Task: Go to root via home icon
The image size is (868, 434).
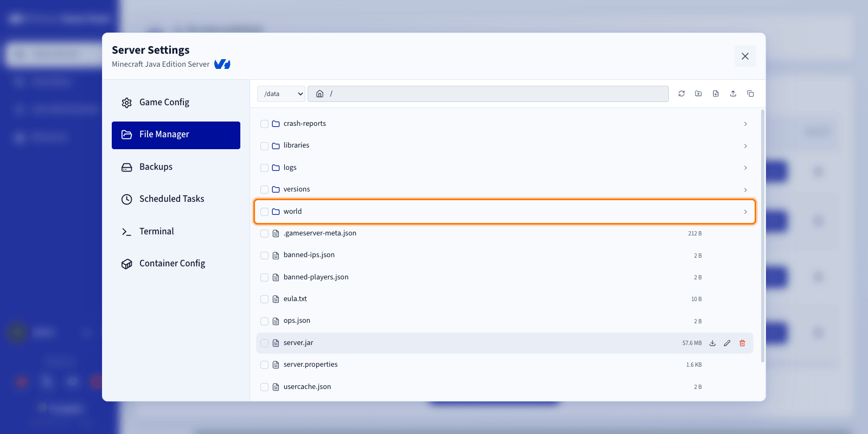Action: coord(320,94)
